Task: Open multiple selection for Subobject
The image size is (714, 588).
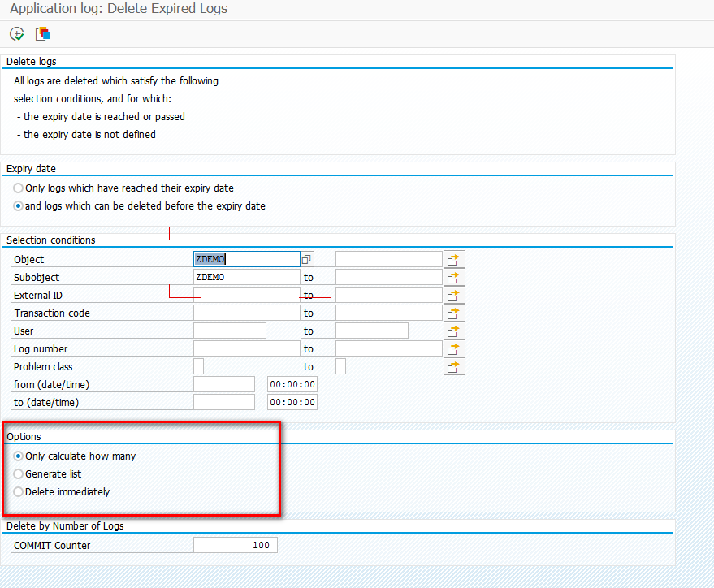Action: (454, 276)
